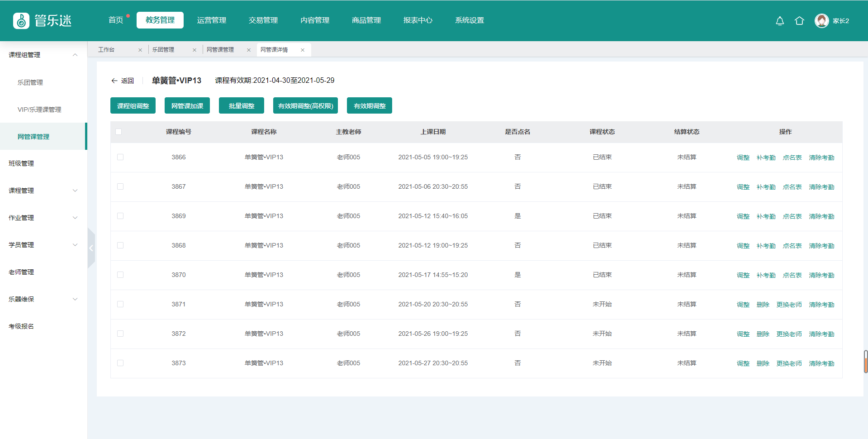Close the 工作台 tab

click(x=140, y=50)
